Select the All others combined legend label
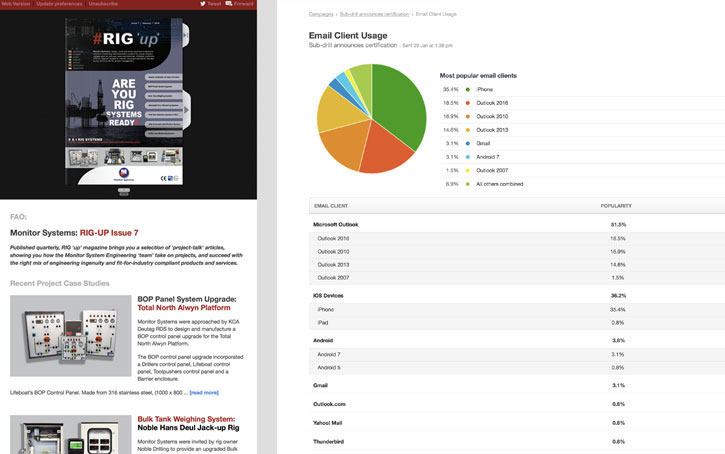The image size is (725, 454). pos(500,184)
